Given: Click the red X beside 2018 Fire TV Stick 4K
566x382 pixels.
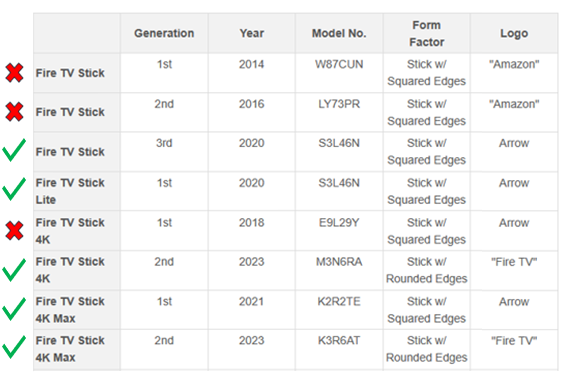Looking at the screenshot, I should [x=14, y=231].
